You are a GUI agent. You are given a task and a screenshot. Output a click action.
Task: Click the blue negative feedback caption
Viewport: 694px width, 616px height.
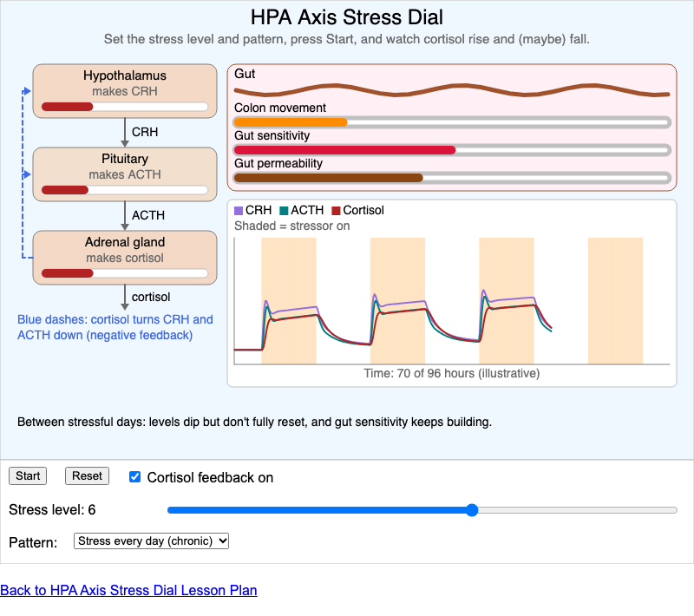point(115,327)
